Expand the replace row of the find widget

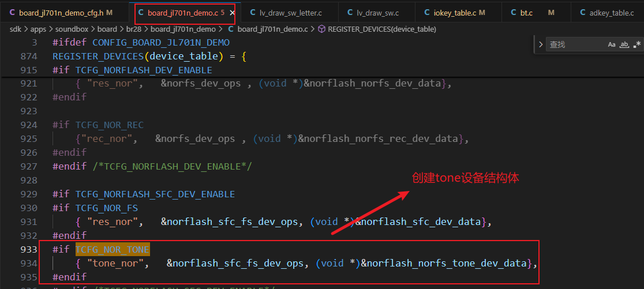click(541, 44)
